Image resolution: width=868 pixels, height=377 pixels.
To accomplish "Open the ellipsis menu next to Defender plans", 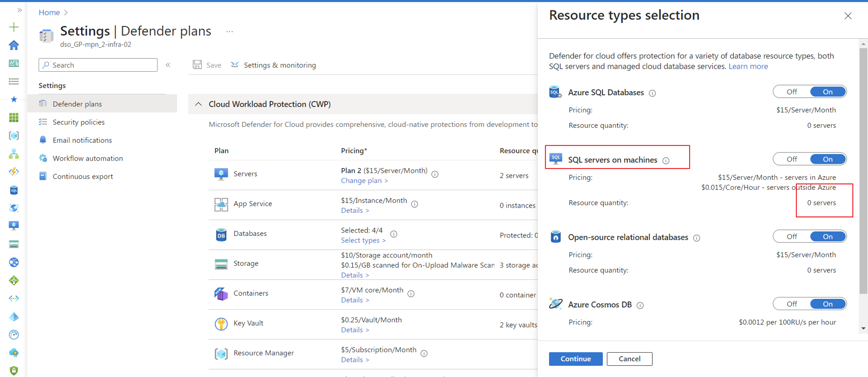I will (230, 31).
